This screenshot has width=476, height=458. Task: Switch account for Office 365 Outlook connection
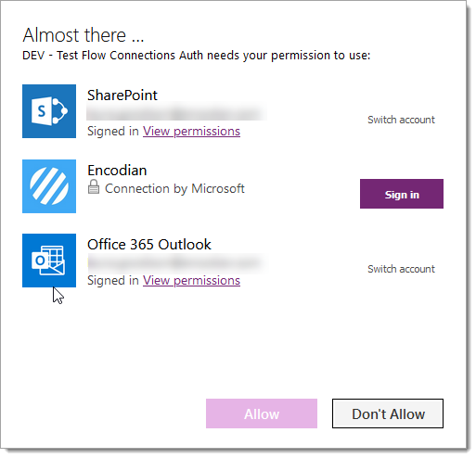(x=402, y=269)
